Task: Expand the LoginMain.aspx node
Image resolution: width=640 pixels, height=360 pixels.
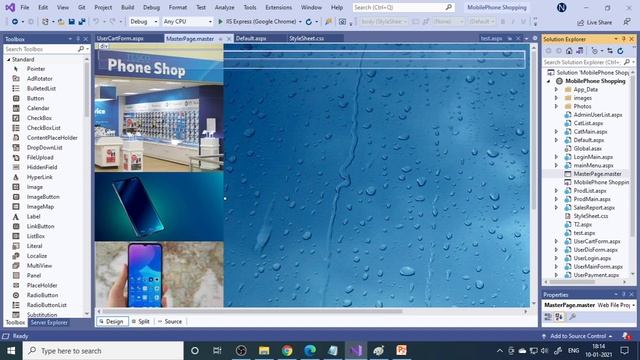Action: pos(556,157)
